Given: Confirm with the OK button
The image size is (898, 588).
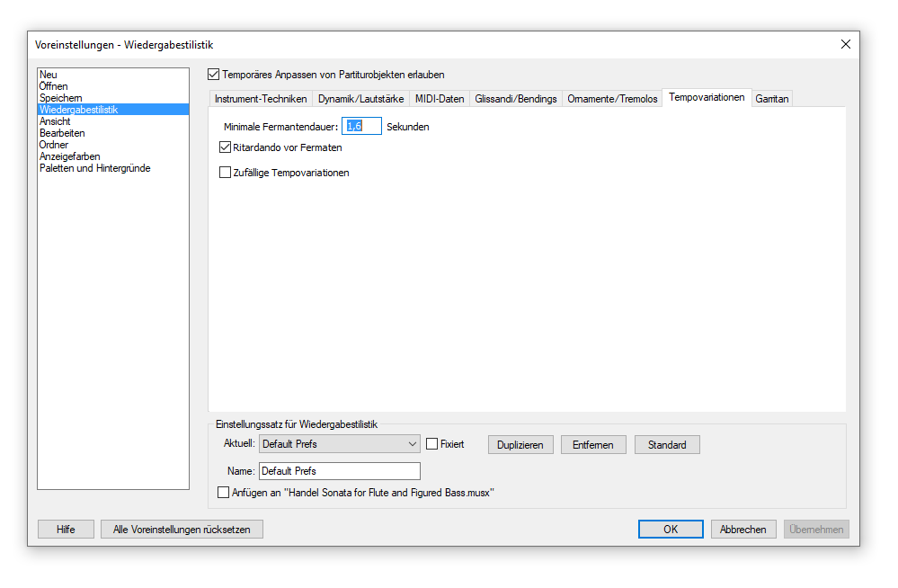Looking at the screenshot, I should [x=671, y=529].
